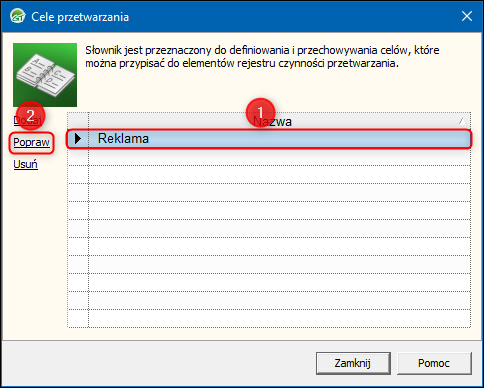Select the Reklama row in the list
Viewport: 484px width, 388px height.
tap(269, 139)
